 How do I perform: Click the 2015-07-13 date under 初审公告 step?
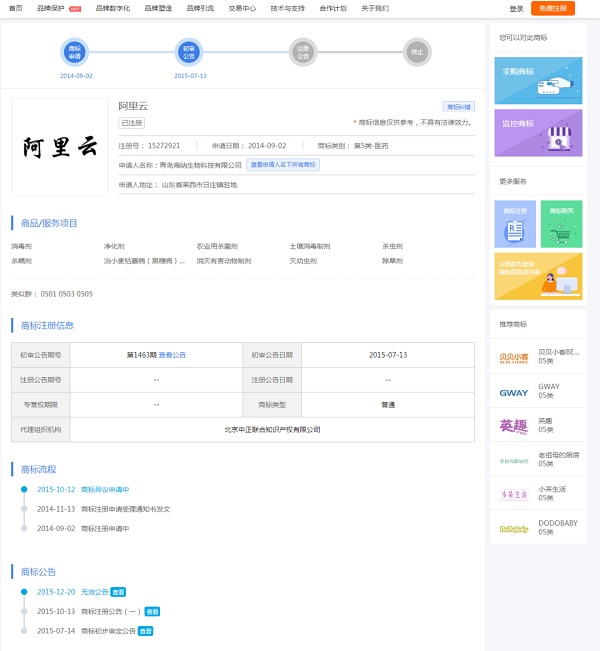pyautogui.click(x=190, y=76)
